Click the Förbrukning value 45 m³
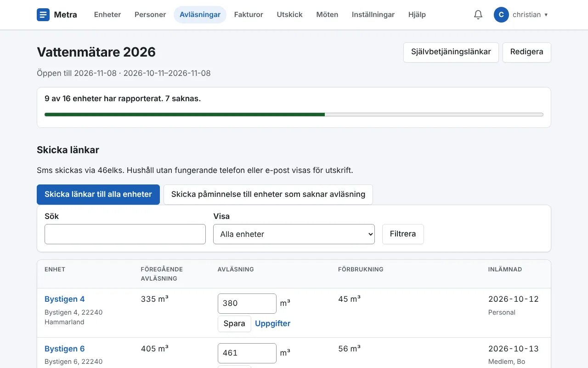The height and width of the screenshot is (368, 588). [349, 299]
